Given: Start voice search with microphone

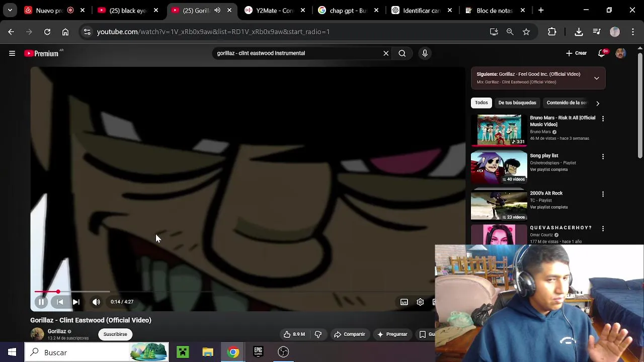Looking at the screenshot, I should click(x=425, y=53).
